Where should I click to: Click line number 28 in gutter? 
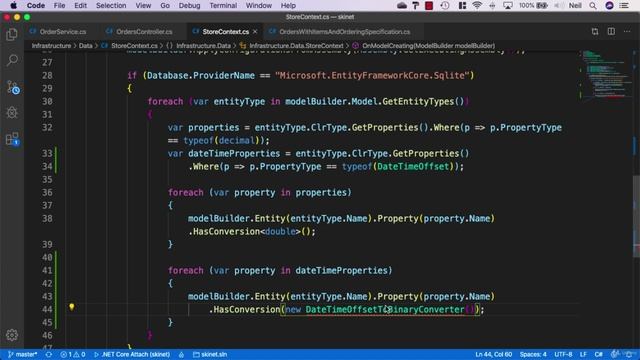click(47, 76)
